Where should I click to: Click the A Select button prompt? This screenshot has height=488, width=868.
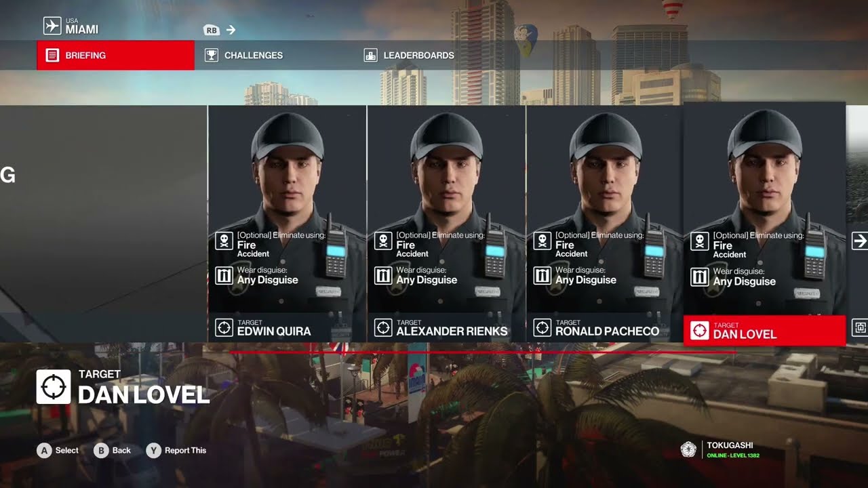(x=58, y=450)
